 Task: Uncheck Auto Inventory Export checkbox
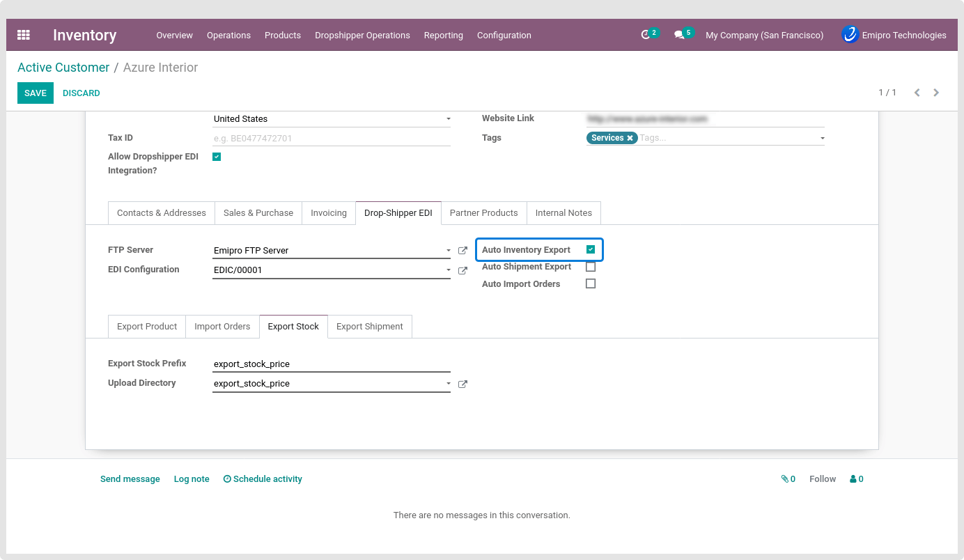591,249
